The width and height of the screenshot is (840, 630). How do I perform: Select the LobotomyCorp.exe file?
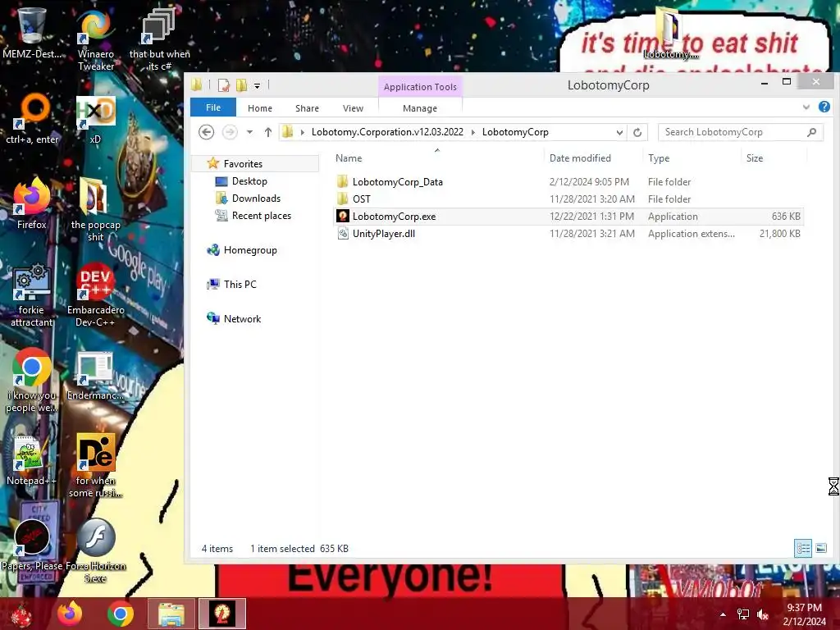(568, 217)
